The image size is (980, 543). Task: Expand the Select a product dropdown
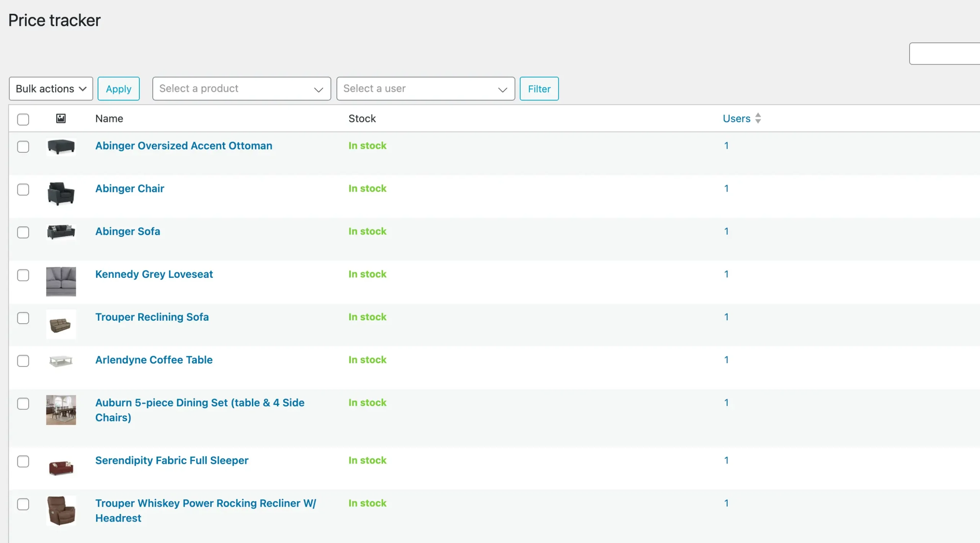(241, 88)
